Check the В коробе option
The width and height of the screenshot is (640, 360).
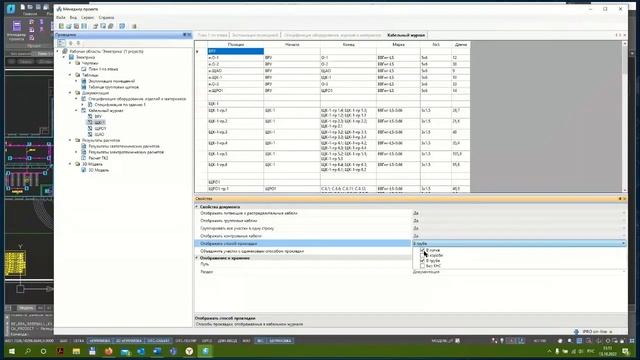422,256
